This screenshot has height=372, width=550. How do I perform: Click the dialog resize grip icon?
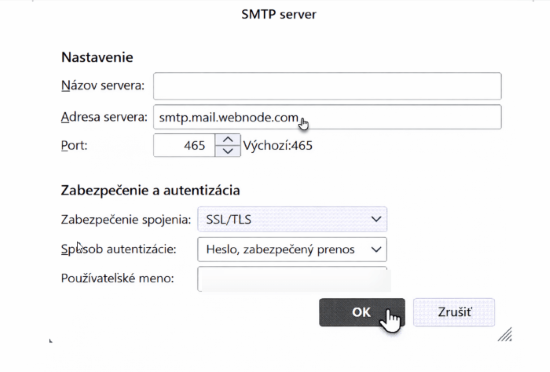point(505,334)
